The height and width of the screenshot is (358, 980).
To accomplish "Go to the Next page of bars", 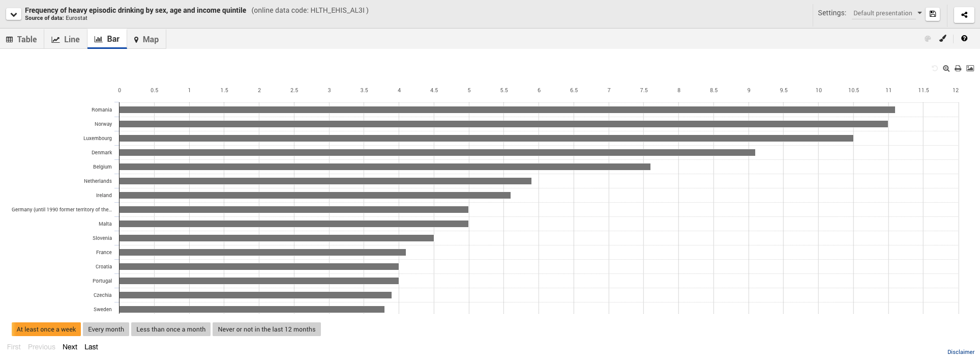I will tap(70, 347).
